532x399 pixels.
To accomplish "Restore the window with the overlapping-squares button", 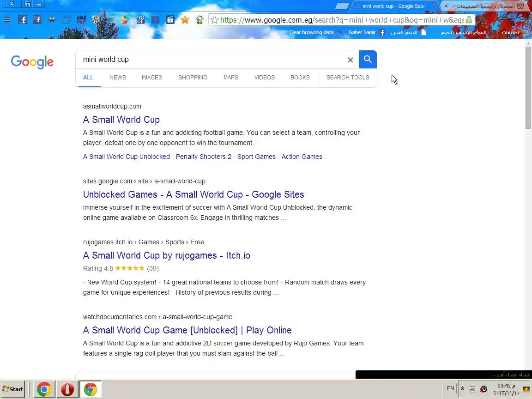I will [x=28, y=4].
